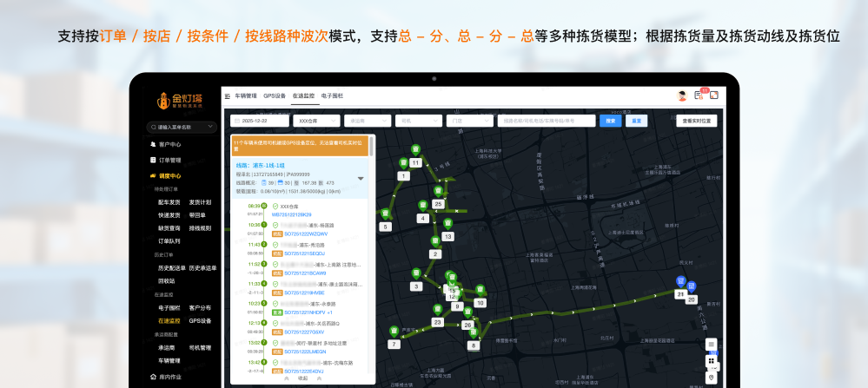Click the green marker numbered 7
868x388 pixels.
(x=394, y=344)
